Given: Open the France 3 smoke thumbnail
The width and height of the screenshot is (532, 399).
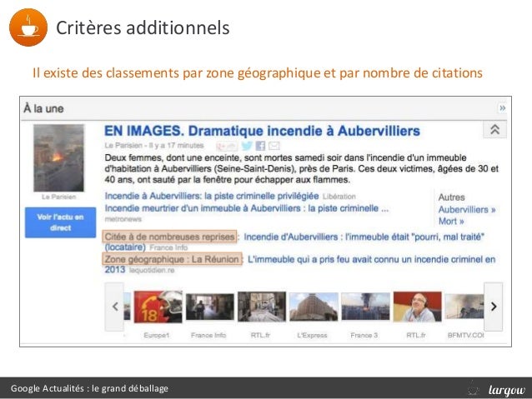Looking at the screenshot, I should [x=365, y=307].
